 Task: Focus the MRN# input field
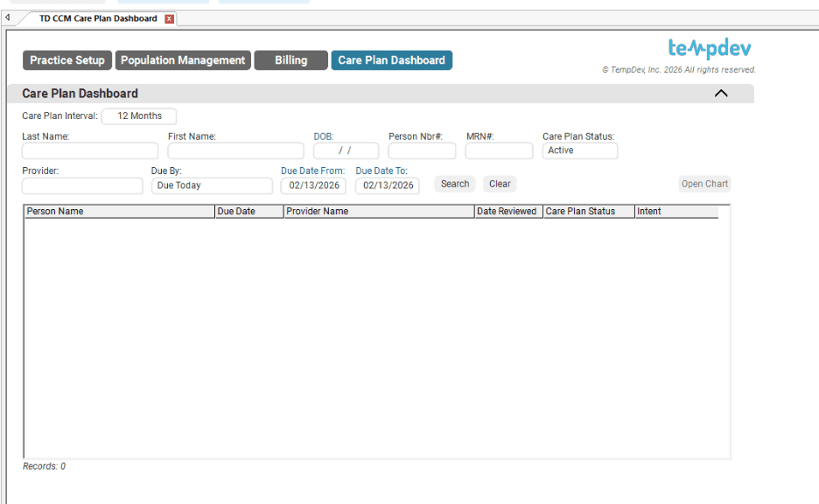pyautogui.click(x=499, y=151)
